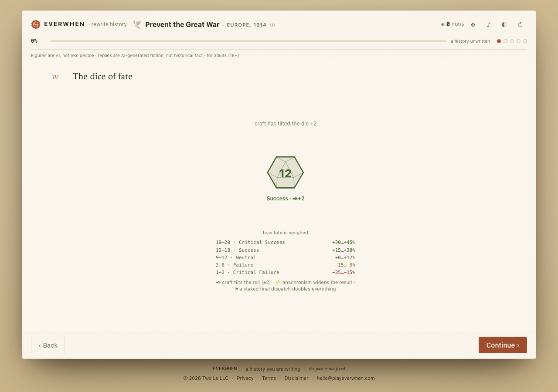Viewport: 558px width, 392px height.
Task: Select the last progress dot
Action: (525, 41)
